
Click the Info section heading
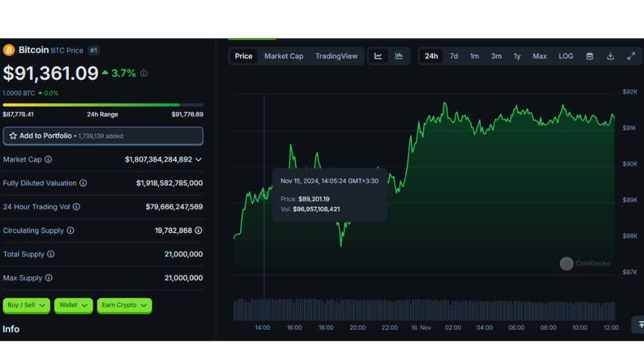(x=11, y=329)
